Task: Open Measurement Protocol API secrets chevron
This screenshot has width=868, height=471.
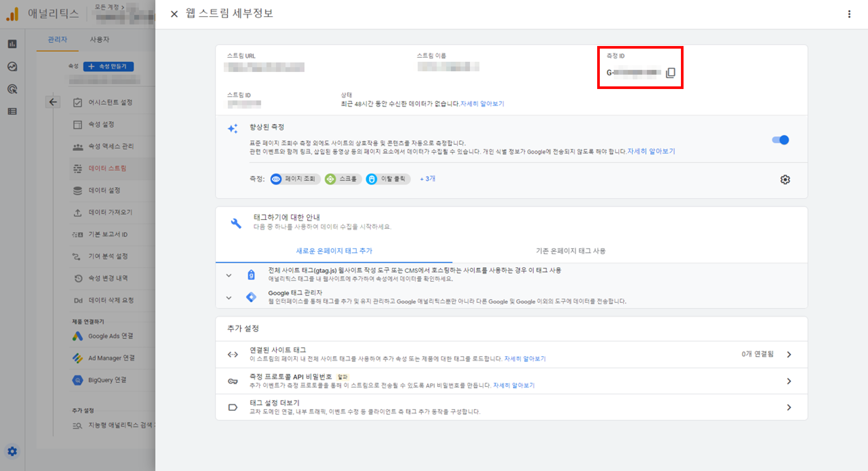Action: tap(789, 381)
